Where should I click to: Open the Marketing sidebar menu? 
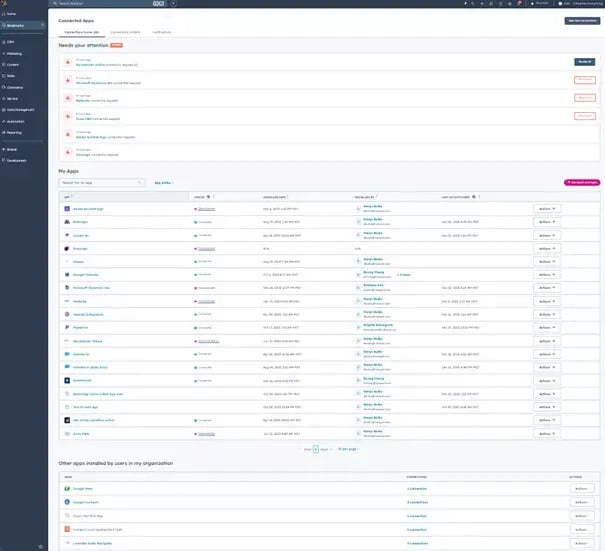14,54
